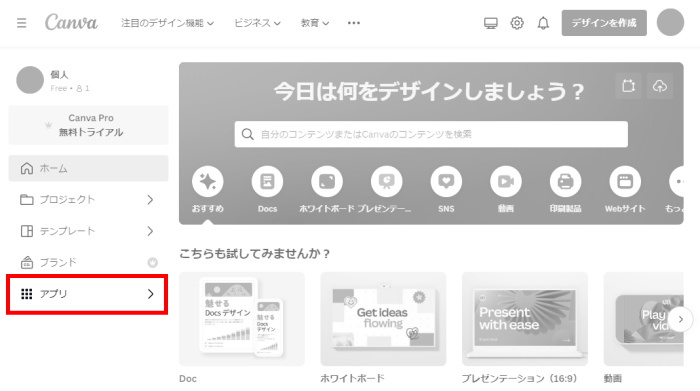Click the more categories ellipsis icon
700x391 pixels.
[x=677, y=181]
